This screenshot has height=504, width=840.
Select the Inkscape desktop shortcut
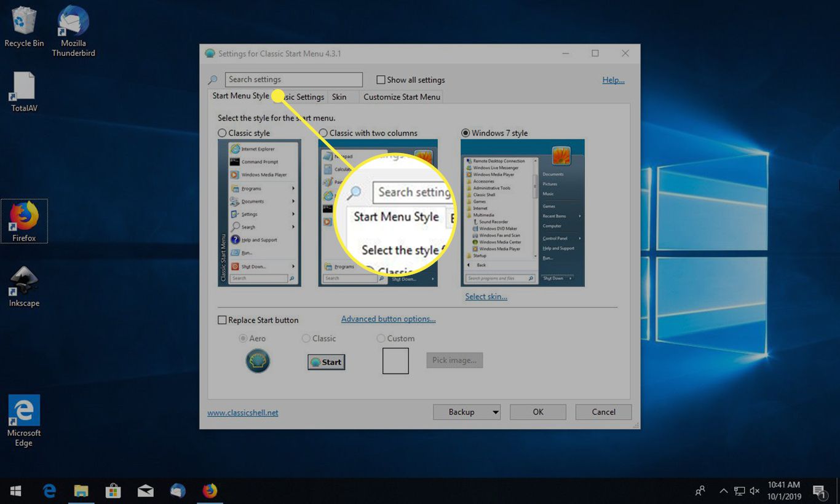tap(24, 287)
